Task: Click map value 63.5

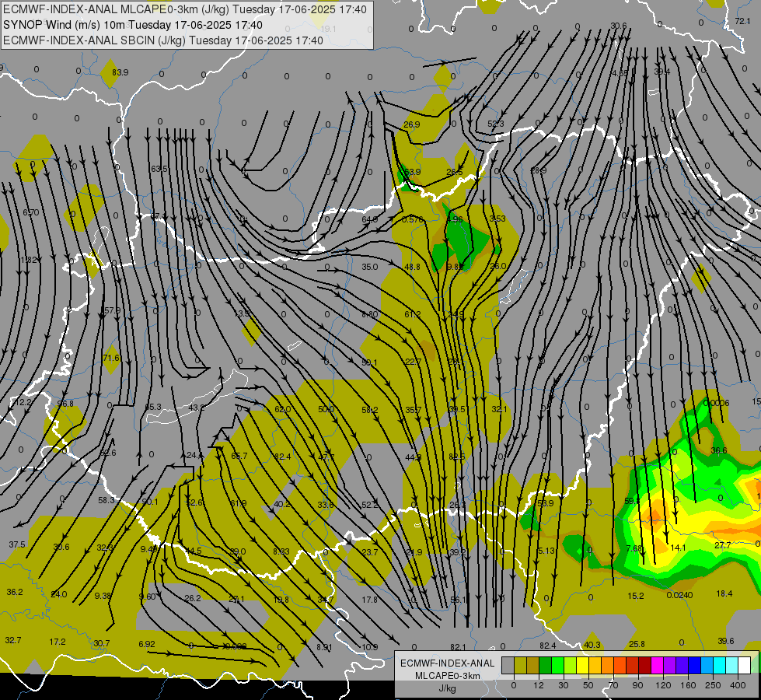Action: point(159,169)
